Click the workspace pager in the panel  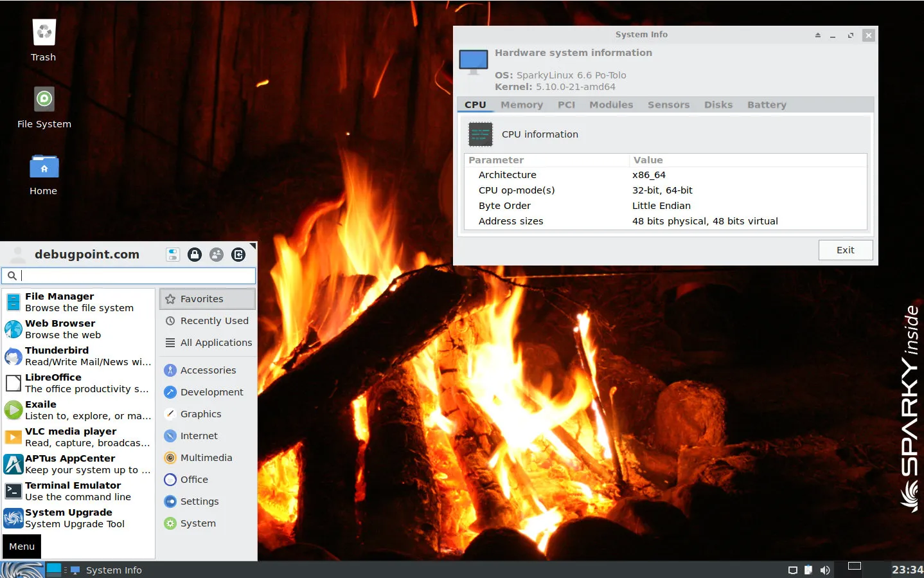[854, 566]
